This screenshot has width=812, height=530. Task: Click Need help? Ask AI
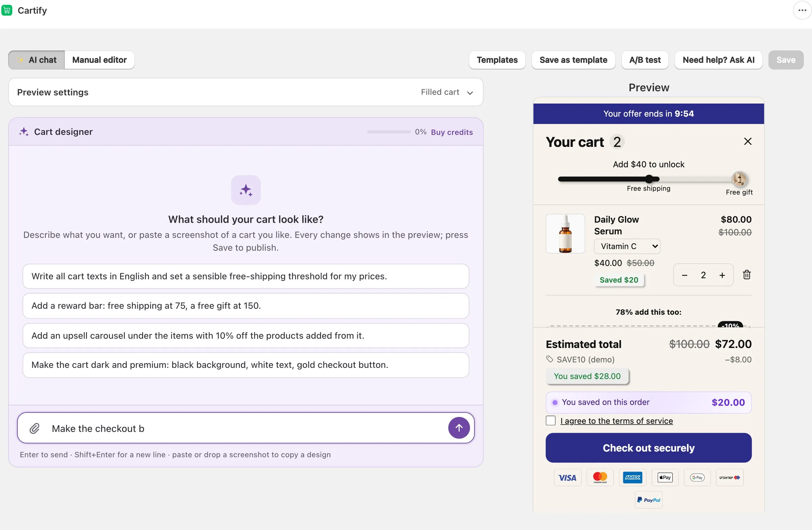(718, 60)
